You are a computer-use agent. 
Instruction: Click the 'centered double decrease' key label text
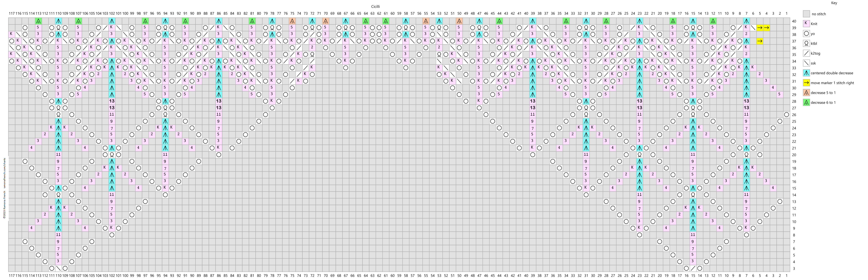pos(832,73)
